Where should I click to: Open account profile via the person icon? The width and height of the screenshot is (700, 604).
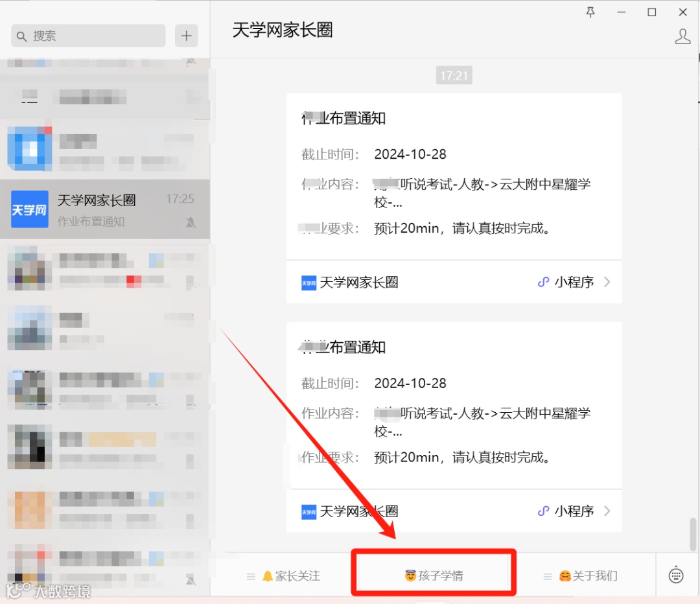[x=682, y=36]
